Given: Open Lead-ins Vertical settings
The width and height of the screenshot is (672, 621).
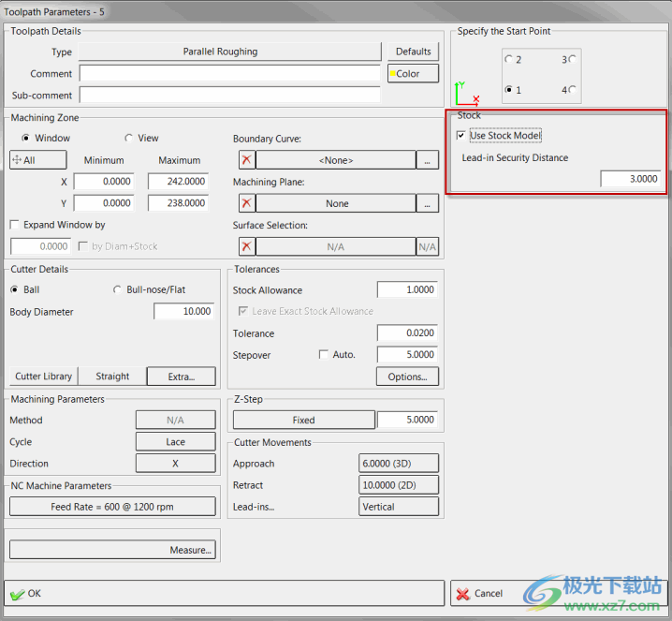Looking at the screenshot, I should pyautogui.click(x=399, y=507).
